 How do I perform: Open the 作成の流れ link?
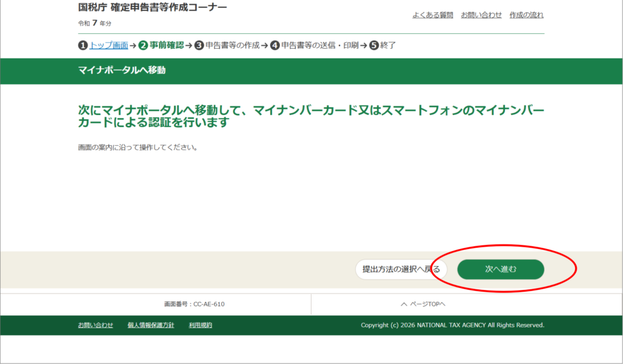(526, 15)
